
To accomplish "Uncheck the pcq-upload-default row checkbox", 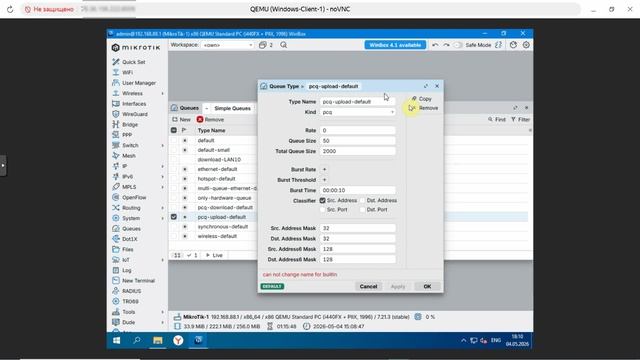I will pos(174,217).
